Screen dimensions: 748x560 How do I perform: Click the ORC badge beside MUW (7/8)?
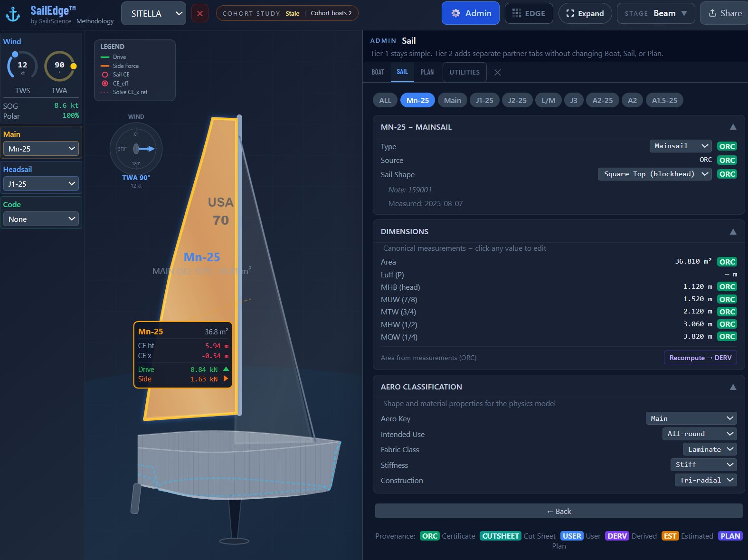click(x=727, y=299)
